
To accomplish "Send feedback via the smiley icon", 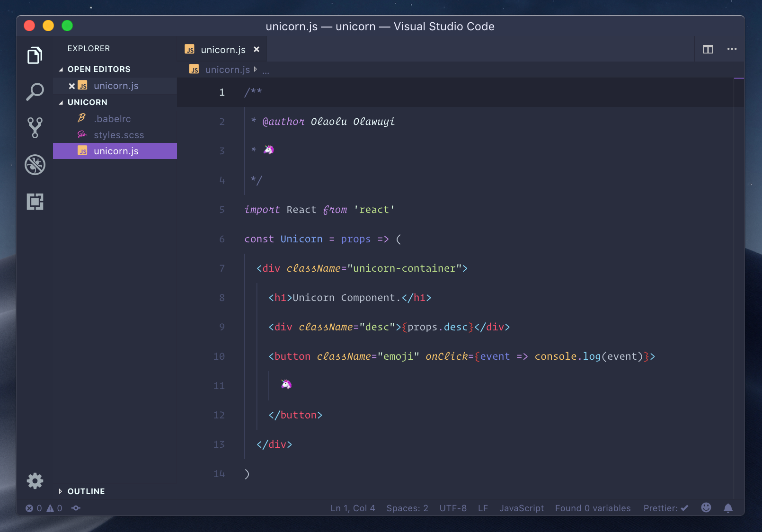I will pyautogui.click(x=706, y=508).
